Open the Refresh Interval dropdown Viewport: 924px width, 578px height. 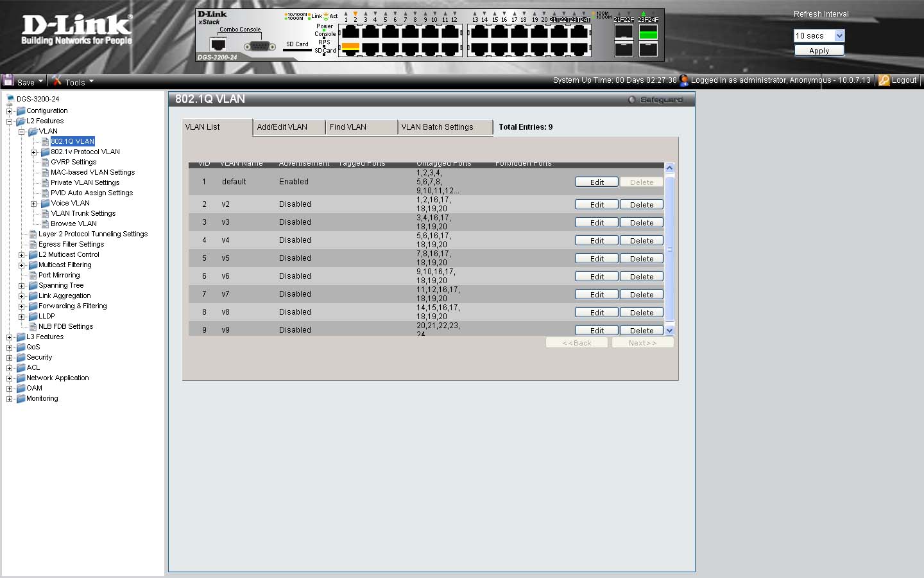[x=839, y=36]
